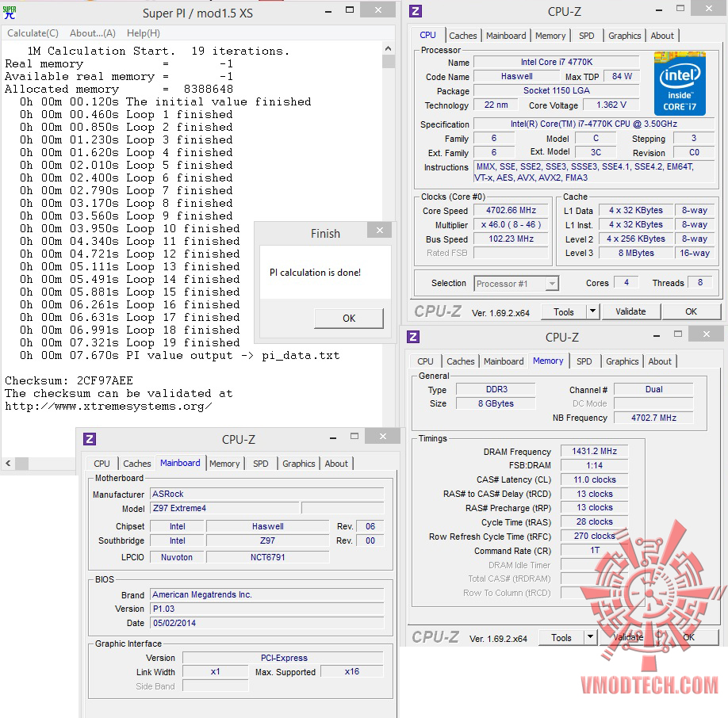The width and height of the screenshot is (728, 718).
Task: Click the NB Frequency 4702.7 MHz value
Action: [x=653, y=418]
